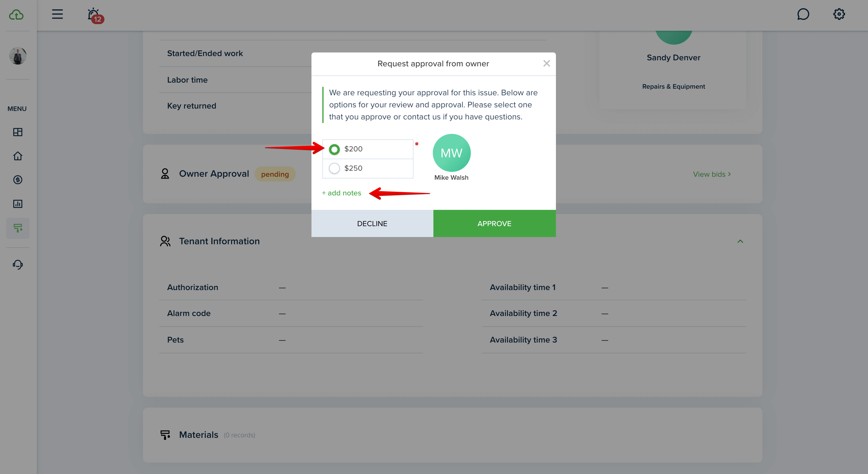
Task: Open the dashboard grid icon in sidebar
Action: (18, 132)
